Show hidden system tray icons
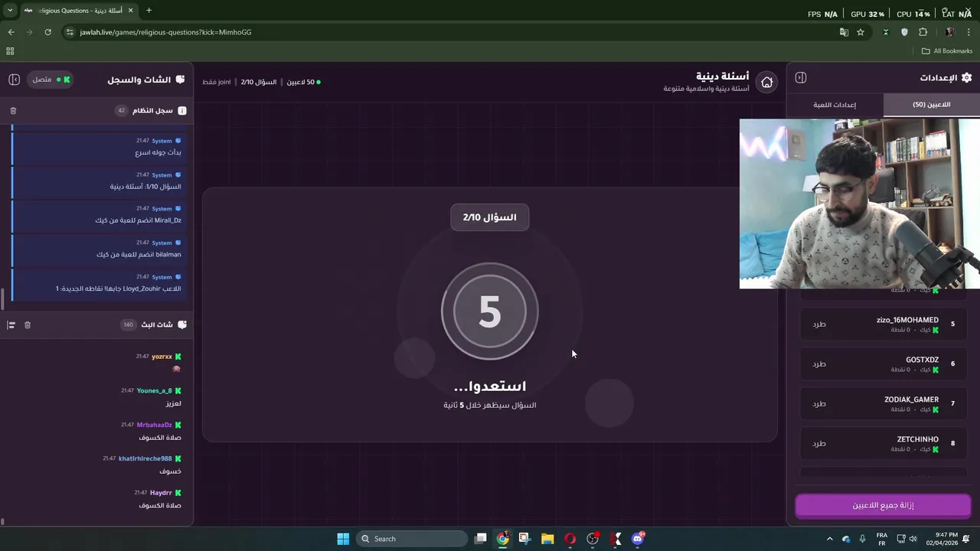 tap(829, 539)
